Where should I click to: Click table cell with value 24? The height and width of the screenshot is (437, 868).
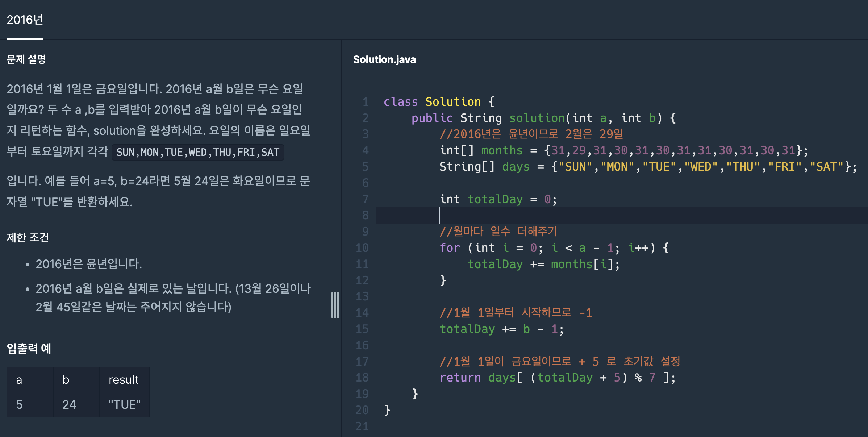coord(76,404)
